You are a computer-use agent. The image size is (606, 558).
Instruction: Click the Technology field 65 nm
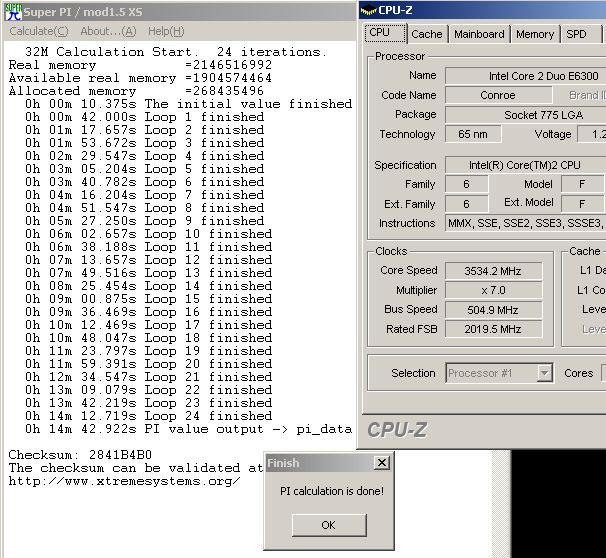click(473, 134)
